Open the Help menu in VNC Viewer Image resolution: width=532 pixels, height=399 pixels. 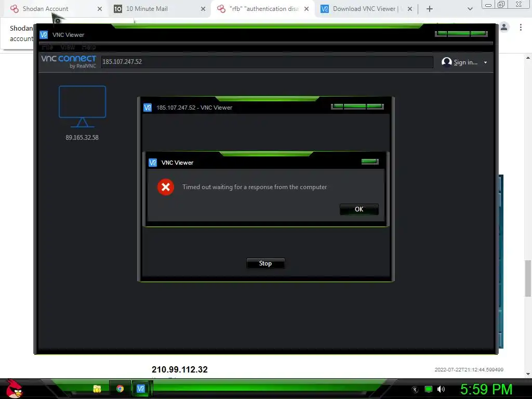pos(88,47)
